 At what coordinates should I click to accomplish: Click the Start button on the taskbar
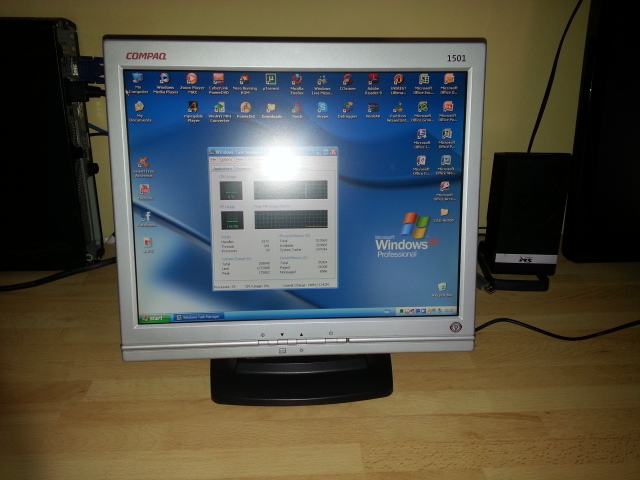click(154, 318)
